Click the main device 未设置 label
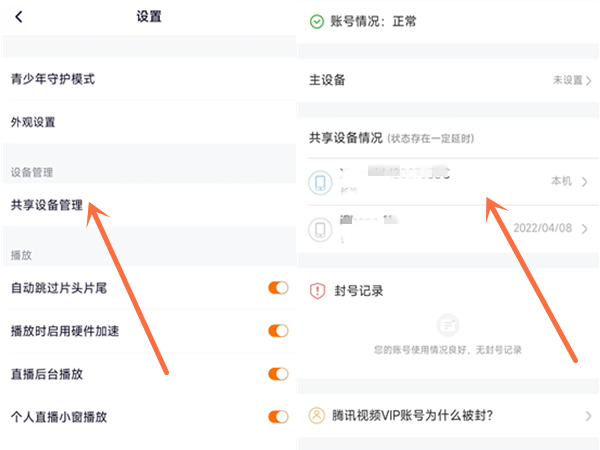This screenshot has width=600, height=450. pyautogui.click(x=566, y=81)
